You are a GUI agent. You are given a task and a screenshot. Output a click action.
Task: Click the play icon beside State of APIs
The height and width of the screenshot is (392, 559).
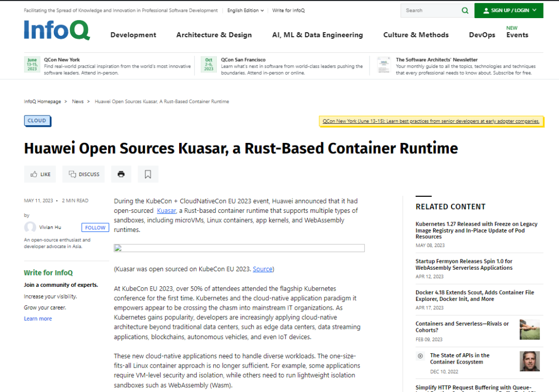pyautogui.click(x=420, y=356)
